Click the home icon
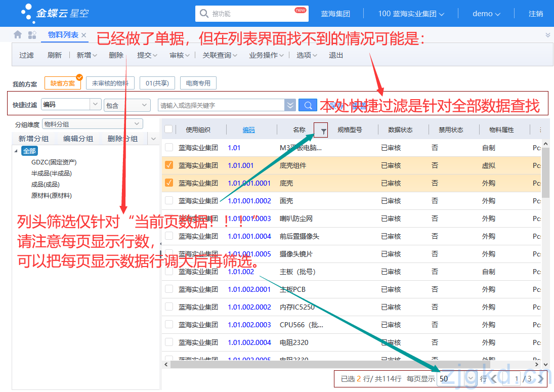Screen dimensions: 554x392 (18, 34)
